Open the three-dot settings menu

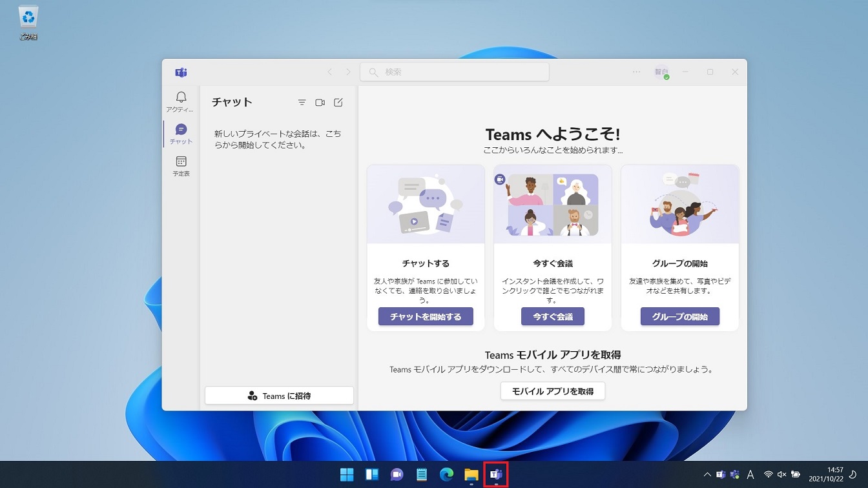pyautogui.click(x=636, y=72)
